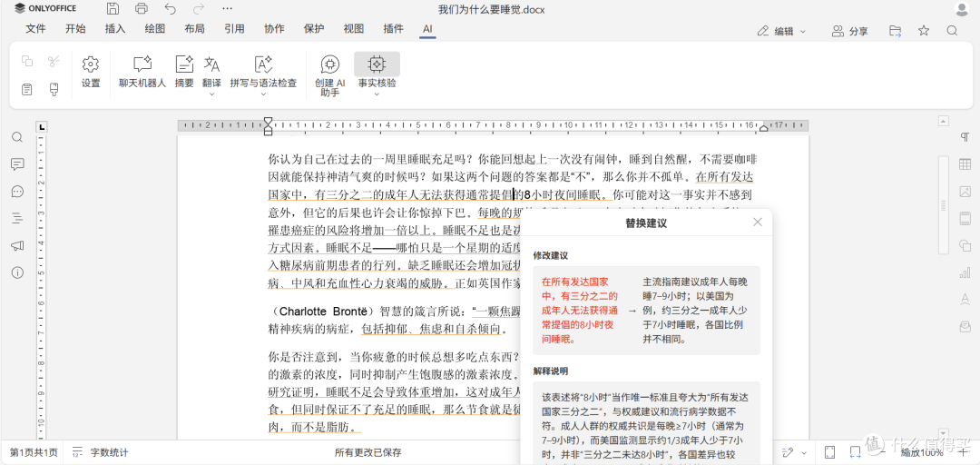Click the search icon at top right
The width and height of the screenshot is (980, 465).
pyautogui.click(x=952, y=31)
